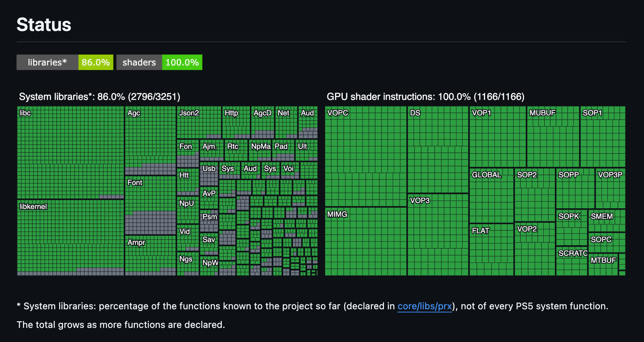Click the Font library block
Viewport: 644px width, 342px height.
150,205
